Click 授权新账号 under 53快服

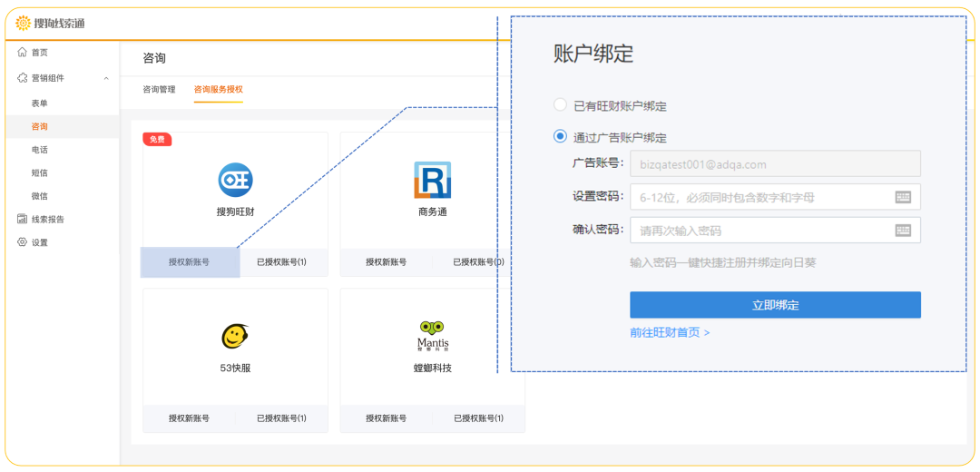pyautogui.click(x=190, y=418)
